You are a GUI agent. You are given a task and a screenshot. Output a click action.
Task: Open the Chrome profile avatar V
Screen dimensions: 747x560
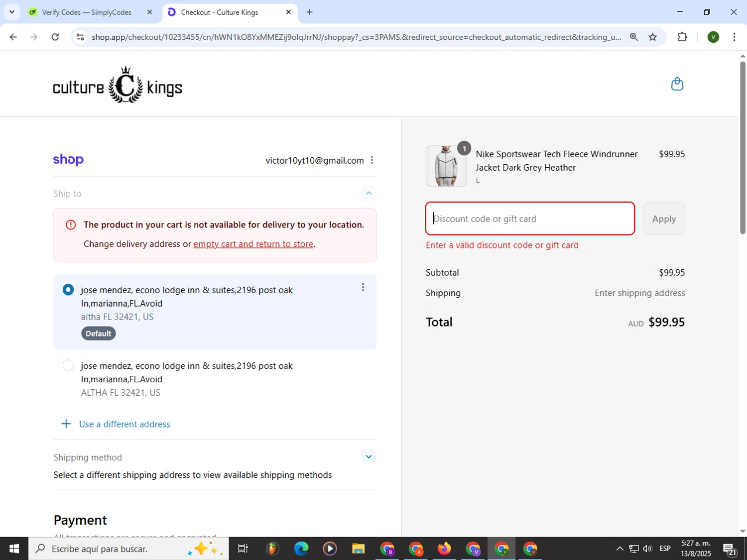[x=713, y=37]
